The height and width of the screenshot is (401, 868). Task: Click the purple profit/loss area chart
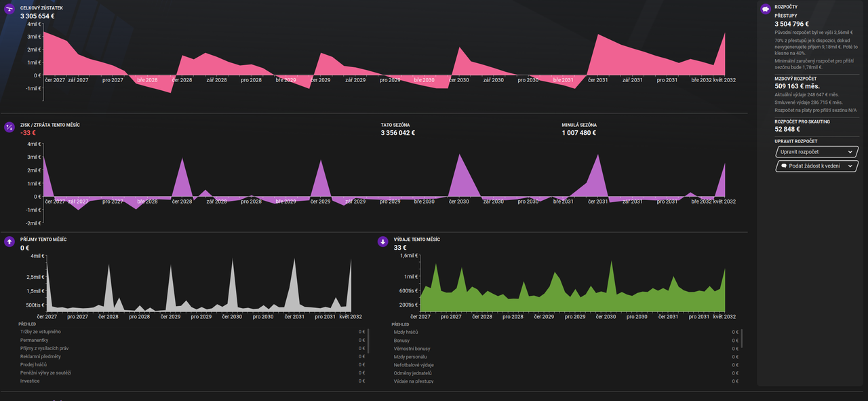[x=383, y=183]
